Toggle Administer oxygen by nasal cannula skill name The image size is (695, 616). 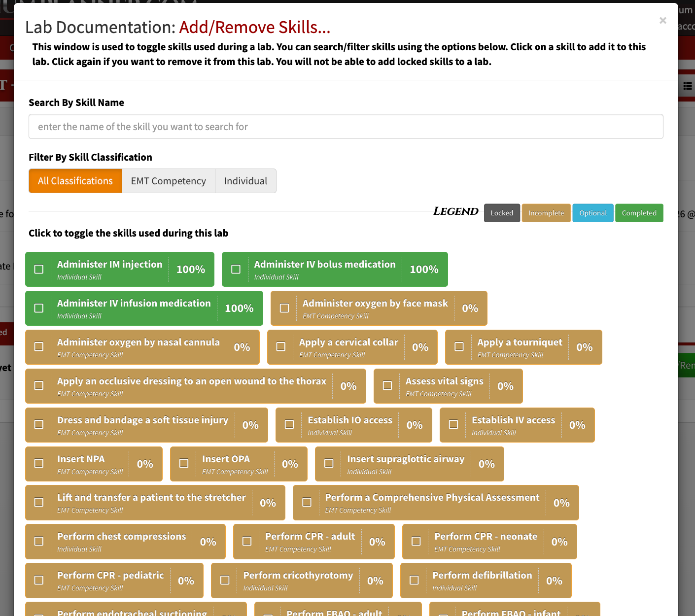[x=139, y=342]
